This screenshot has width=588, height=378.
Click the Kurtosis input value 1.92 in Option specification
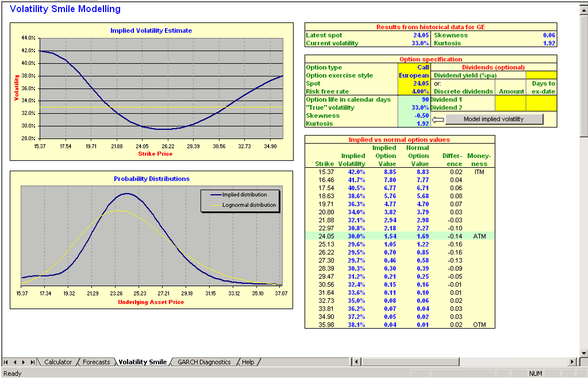click(414, 124)
